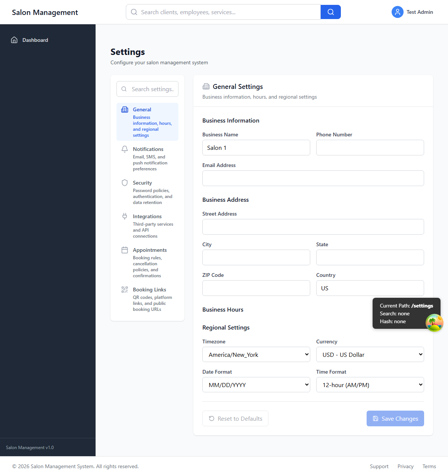This screenshot has width=448, height=476.
Task: Click the Booking Links QR code icon
Action: click(125, 289)
